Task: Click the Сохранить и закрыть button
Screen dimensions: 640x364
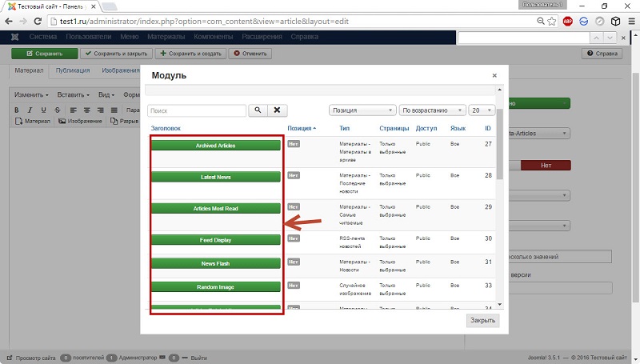Action: 116,54
